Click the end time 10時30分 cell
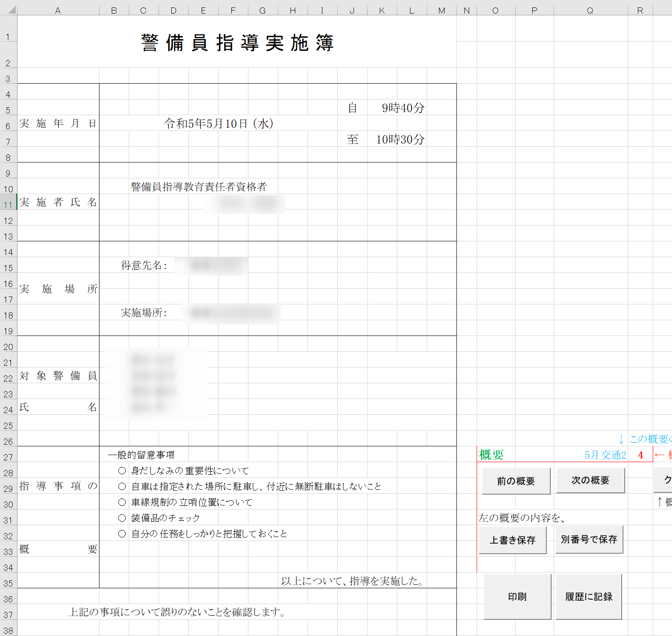The height and width of the screenshot is (636, 672). tap(400, 140)
